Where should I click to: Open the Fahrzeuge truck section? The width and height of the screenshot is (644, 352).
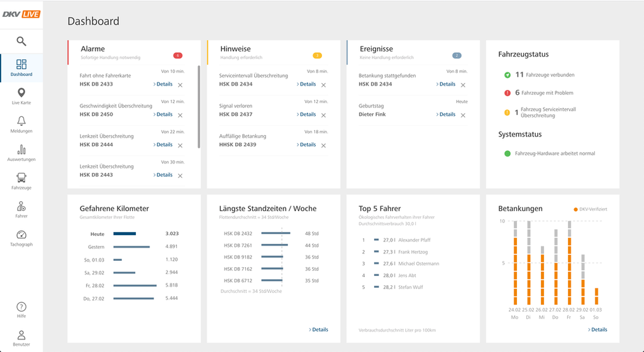click(x=21, y=181)
